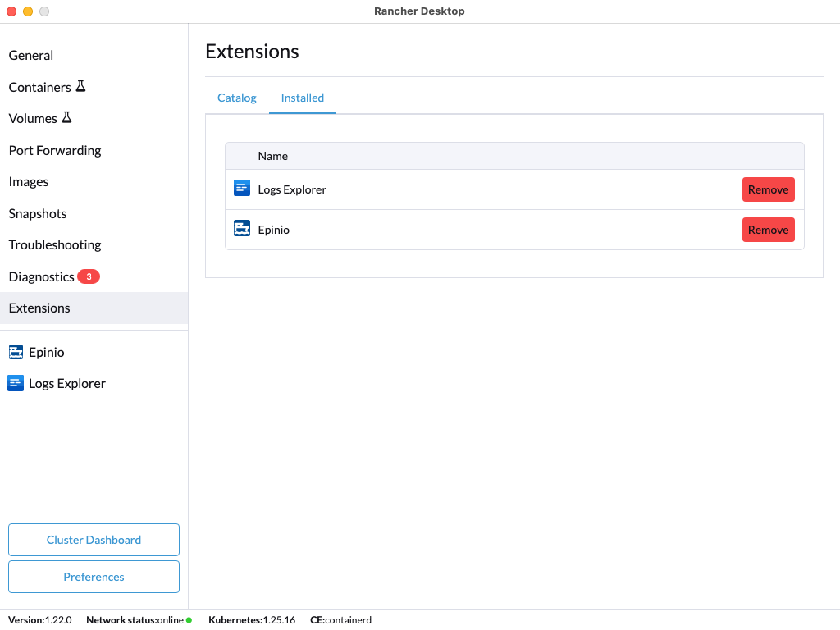Remove the Epinio extension

pos(768,230)
